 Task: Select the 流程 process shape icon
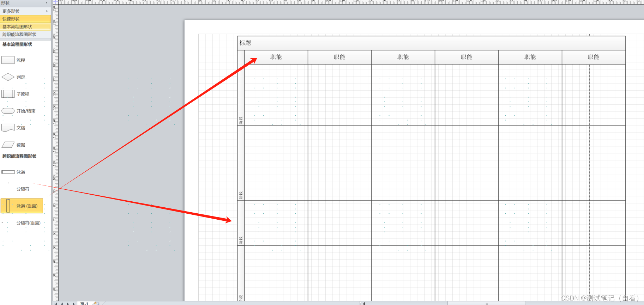pos(8,60)
